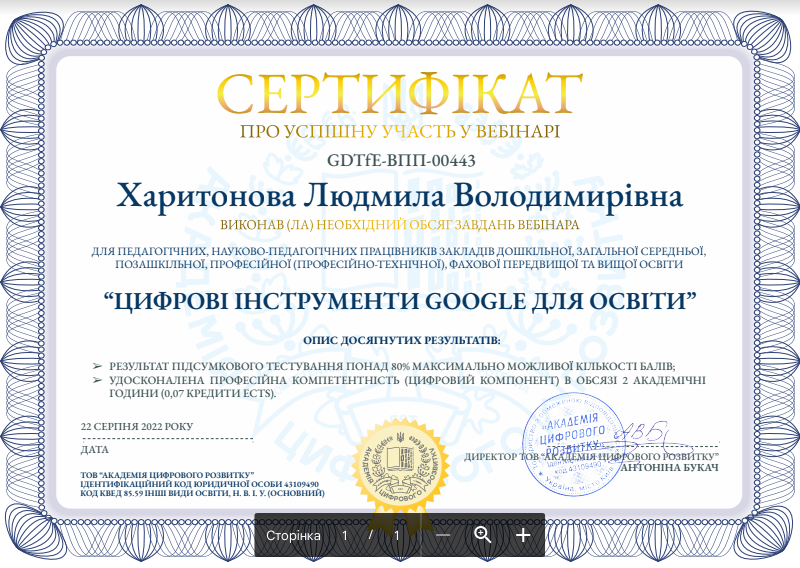This screenshot has height=568, width=800.
Task: Click 'ГОДИНИ (0,07 КРЕДИТИ ECTS)' line
Action: point(192,393)
